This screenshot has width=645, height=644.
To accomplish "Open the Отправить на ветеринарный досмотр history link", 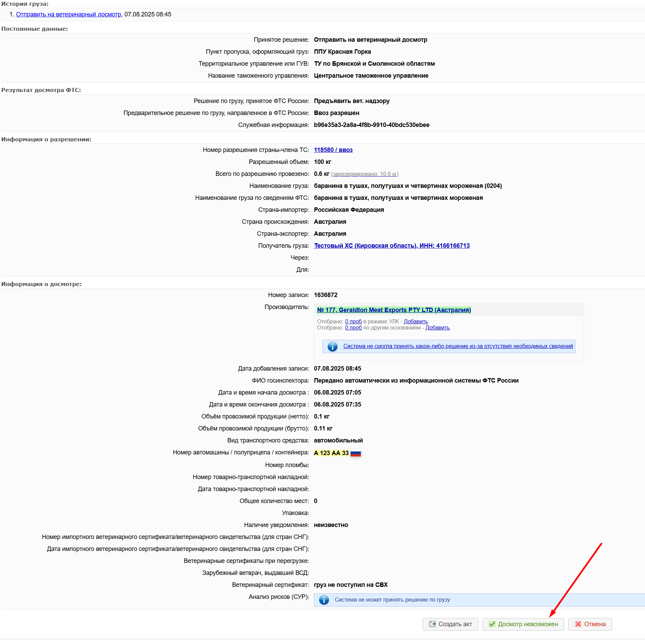I will (x=68, y=14).
